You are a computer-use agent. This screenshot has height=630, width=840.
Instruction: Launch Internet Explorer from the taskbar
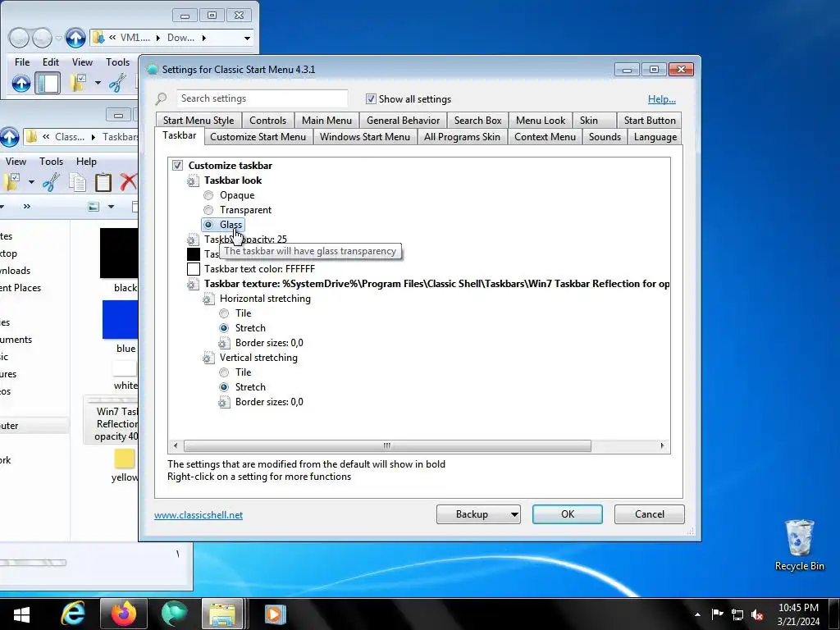point(73,614)
